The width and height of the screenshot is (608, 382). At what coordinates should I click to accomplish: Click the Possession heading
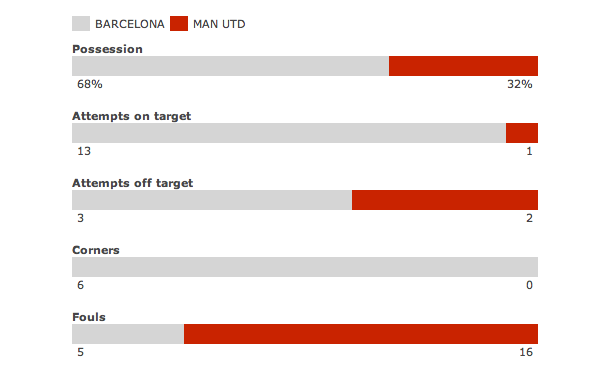coord(107,49)
